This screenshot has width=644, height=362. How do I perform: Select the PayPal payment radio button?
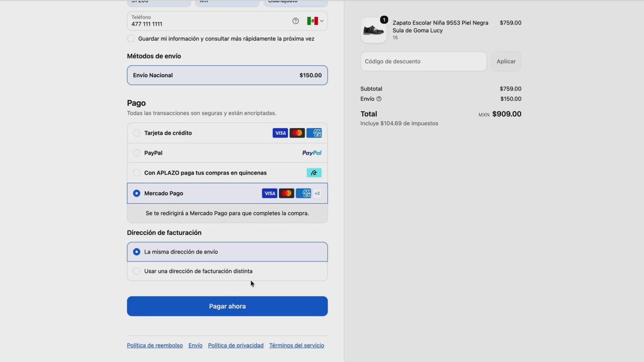point(137,153)
